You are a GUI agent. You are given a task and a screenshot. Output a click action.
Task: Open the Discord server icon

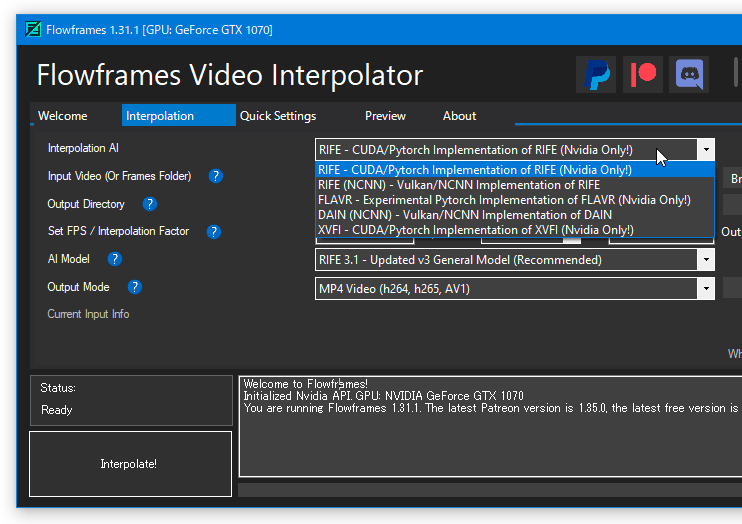689,75
